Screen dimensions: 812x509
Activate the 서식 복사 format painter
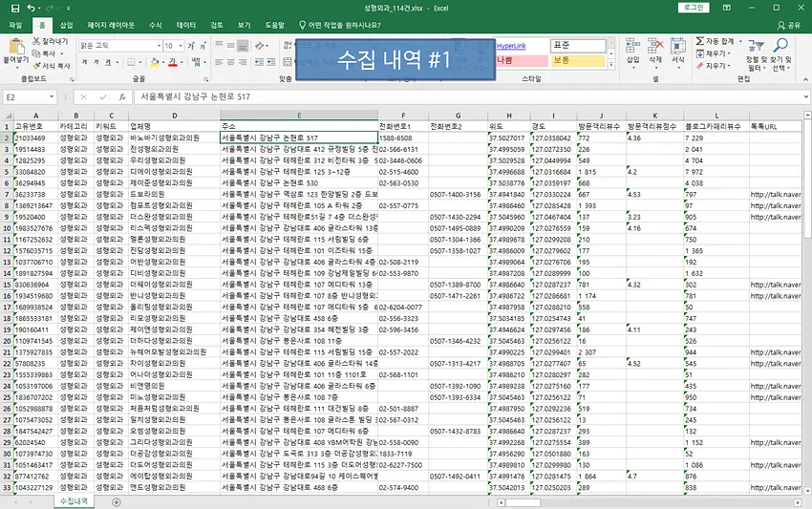tap(52, 66)
